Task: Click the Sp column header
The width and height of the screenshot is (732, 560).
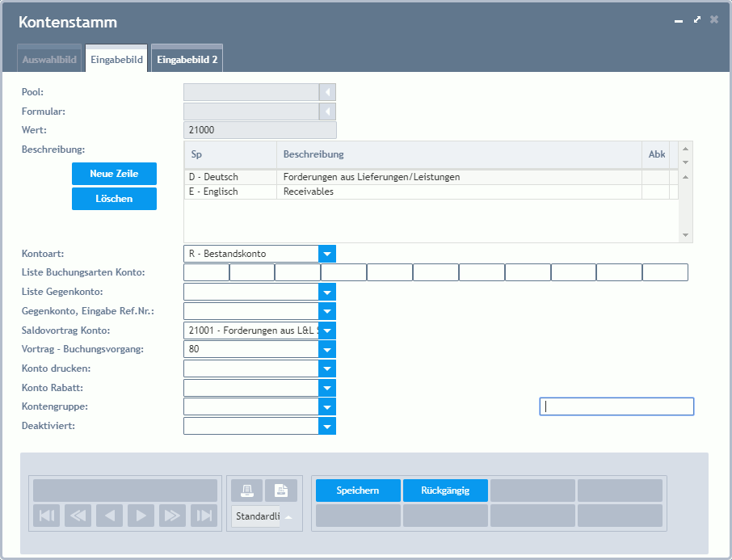Action: coord(230,154)
